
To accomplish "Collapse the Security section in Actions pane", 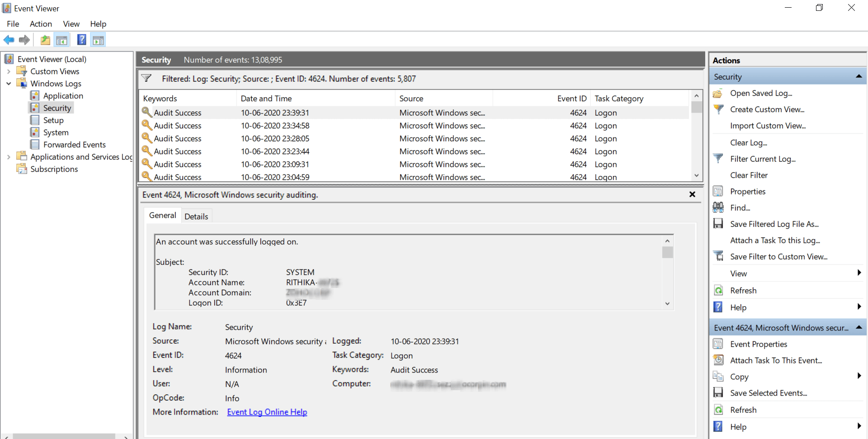I will (x=859, y=76).
